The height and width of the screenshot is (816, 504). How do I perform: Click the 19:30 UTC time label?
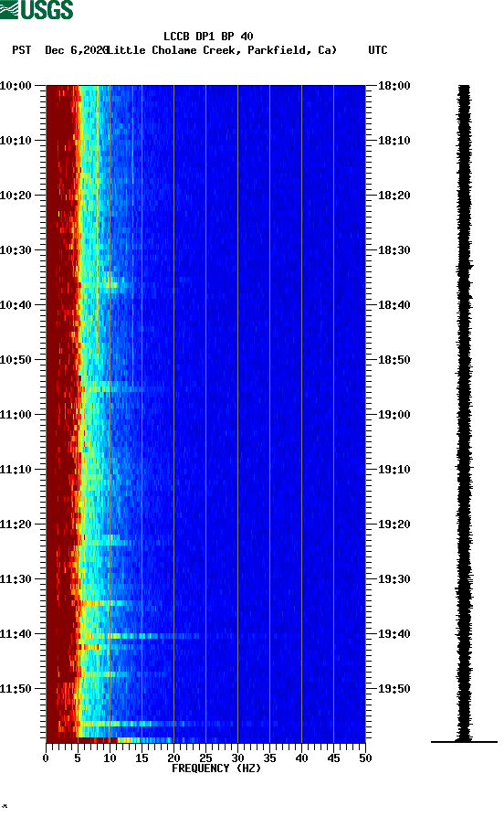tap(394, 579)
